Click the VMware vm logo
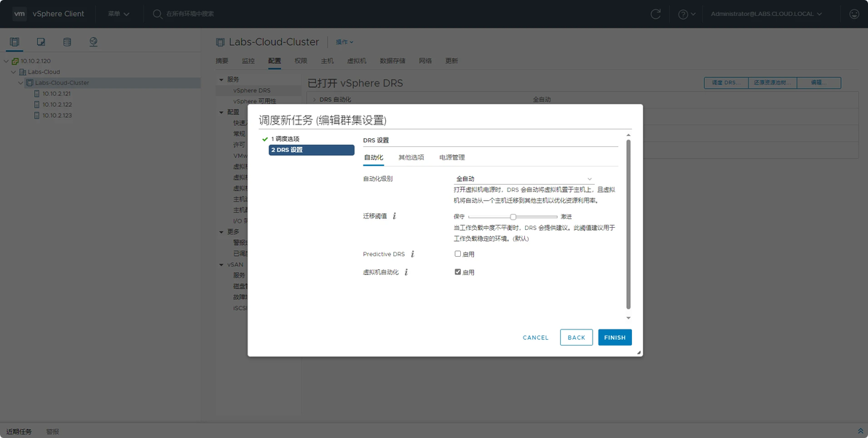868x438 pixels. click(20, 14)
